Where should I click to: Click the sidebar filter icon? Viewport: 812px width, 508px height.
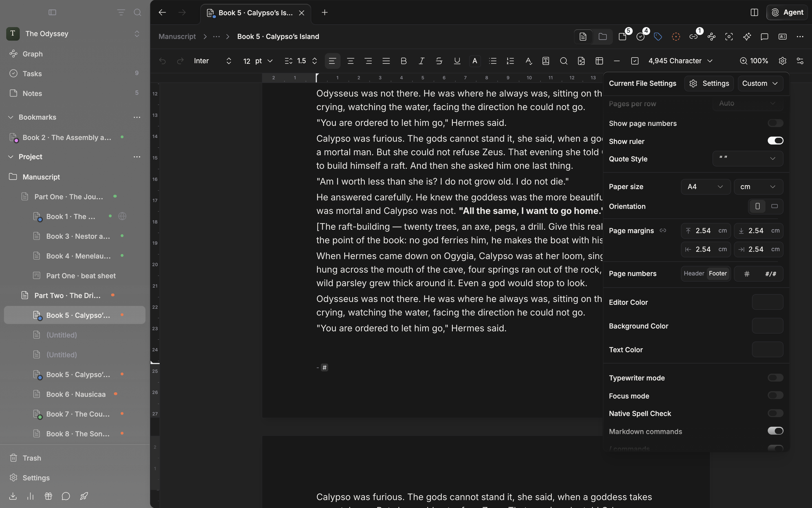click(121, 12)
